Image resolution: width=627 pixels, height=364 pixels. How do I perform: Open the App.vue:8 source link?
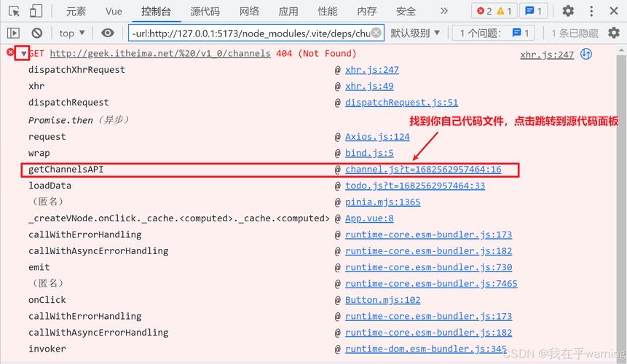pyautogui.click(x=369, y=218)
